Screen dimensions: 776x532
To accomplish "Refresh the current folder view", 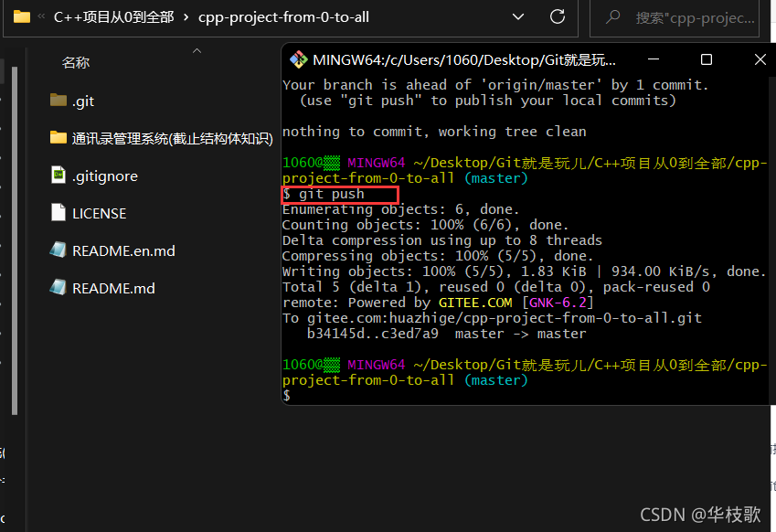I will 558,16.
